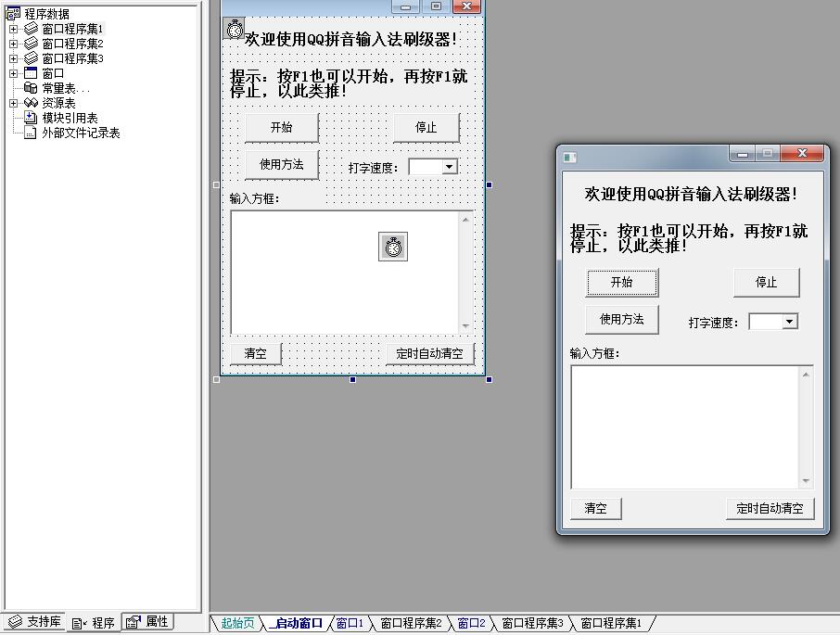The height and width of the screenshot is (635, 840).
Task: Expand the 窗口程序集1 tree node
Action: tap(13, 29)
